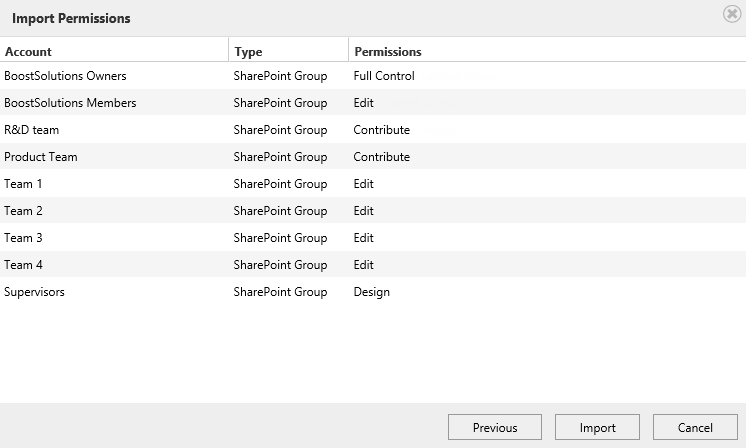This screenshot has width=746, height=448.
Task: Select the Team 3 row
Action: (373, 237)
